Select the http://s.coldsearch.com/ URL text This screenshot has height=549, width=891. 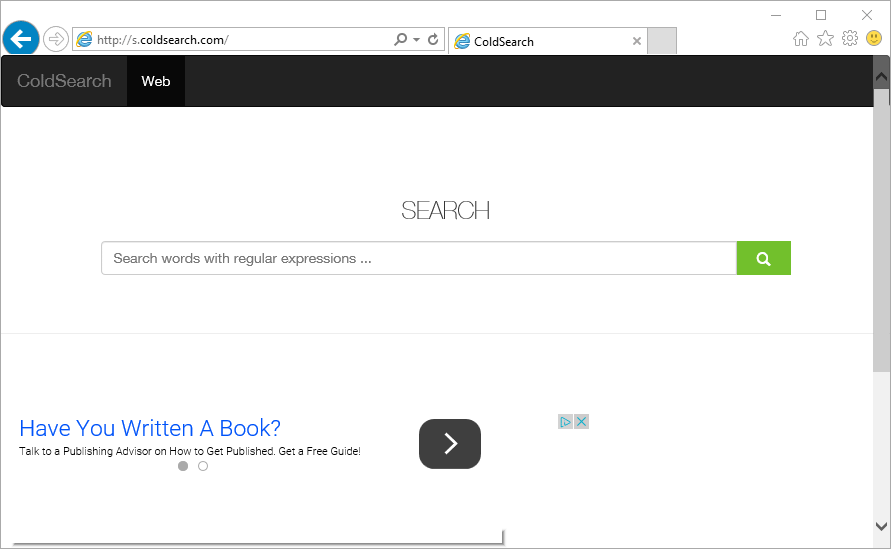(163, 40)
